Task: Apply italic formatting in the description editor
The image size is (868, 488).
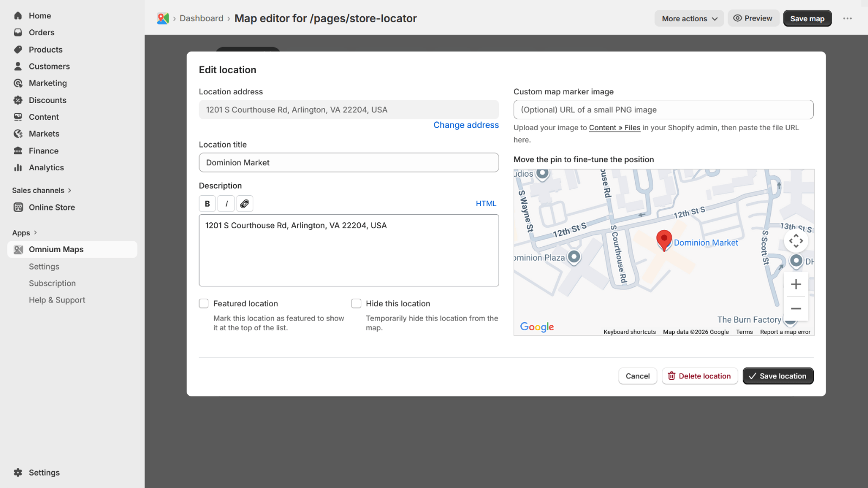Action: tap(226, 203)
